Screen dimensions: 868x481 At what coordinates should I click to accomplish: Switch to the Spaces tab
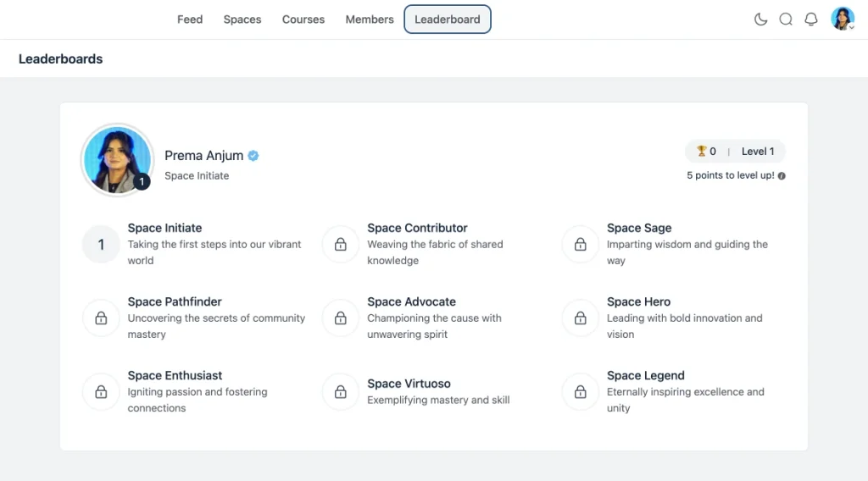(242, 19)
